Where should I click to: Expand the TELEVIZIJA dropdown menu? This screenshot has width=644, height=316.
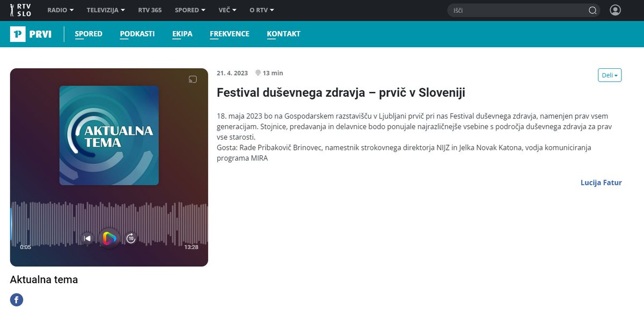point(106,10)
